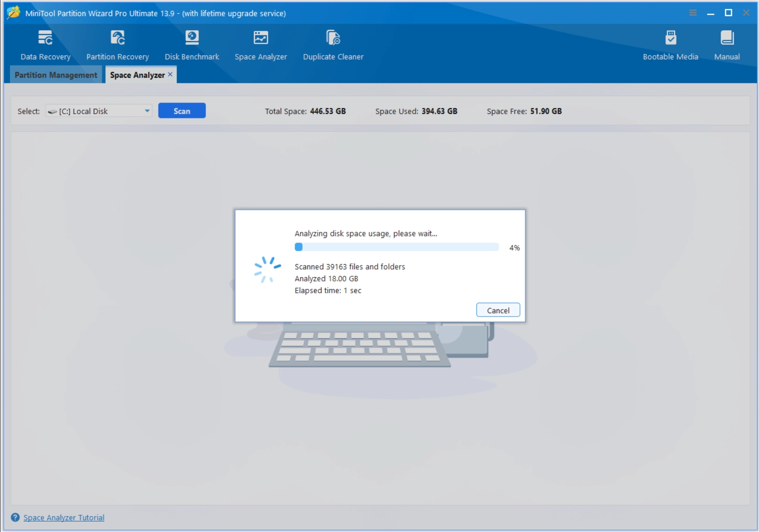Image resolution: width=759 pixels, height=532 pixels.
Task: Click the help question mark icon
Action: 15,517
